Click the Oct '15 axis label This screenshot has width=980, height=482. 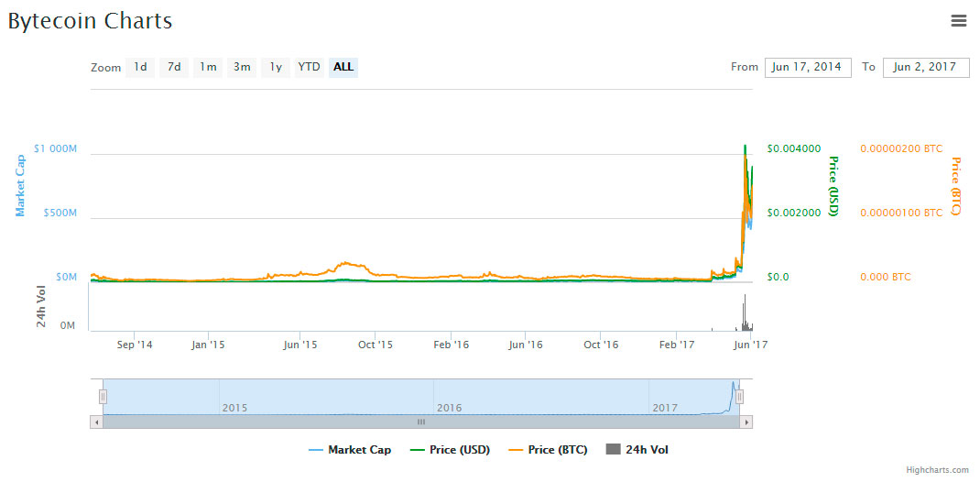click(375, 345)
